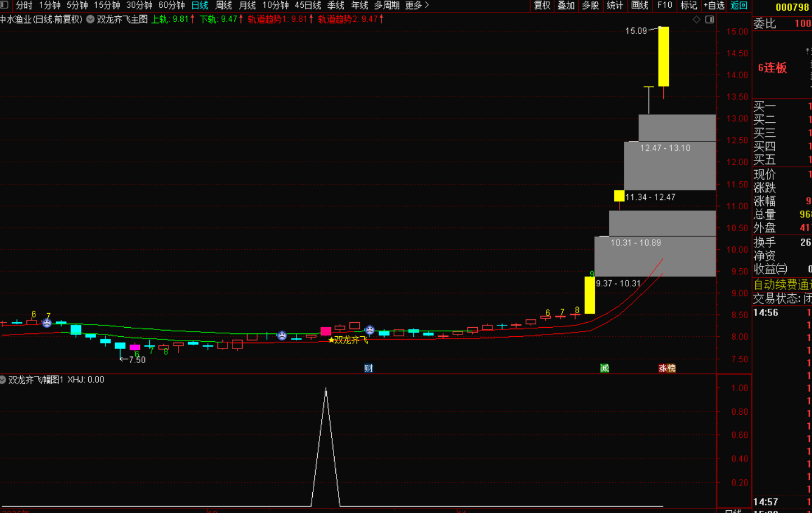This screenshot has height=513, width=812.
Task: Expand the 更多 periods menu
Action: point(417,5)
